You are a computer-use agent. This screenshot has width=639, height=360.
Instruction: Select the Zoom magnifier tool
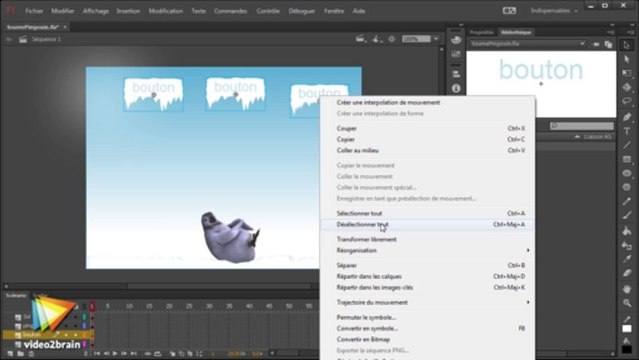[627, 303]
